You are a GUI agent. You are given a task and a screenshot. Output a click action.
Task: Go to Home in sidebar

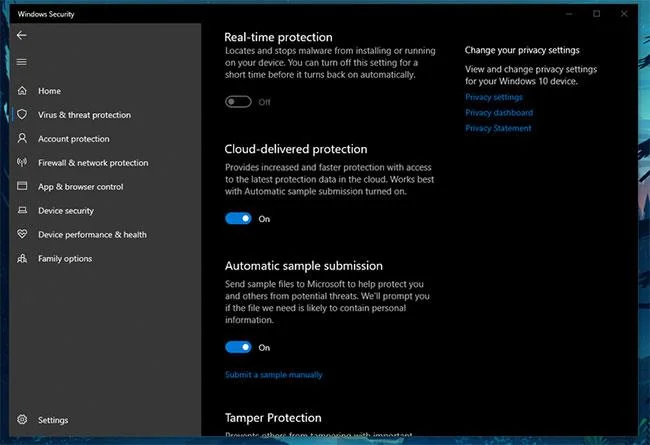coord(49,91)
